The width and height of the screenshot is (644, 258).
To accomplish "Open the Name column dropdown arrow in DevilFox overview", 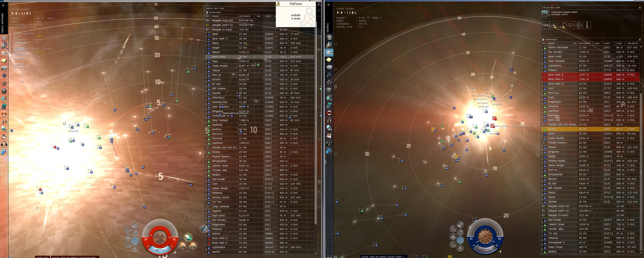I will (575, 43).
